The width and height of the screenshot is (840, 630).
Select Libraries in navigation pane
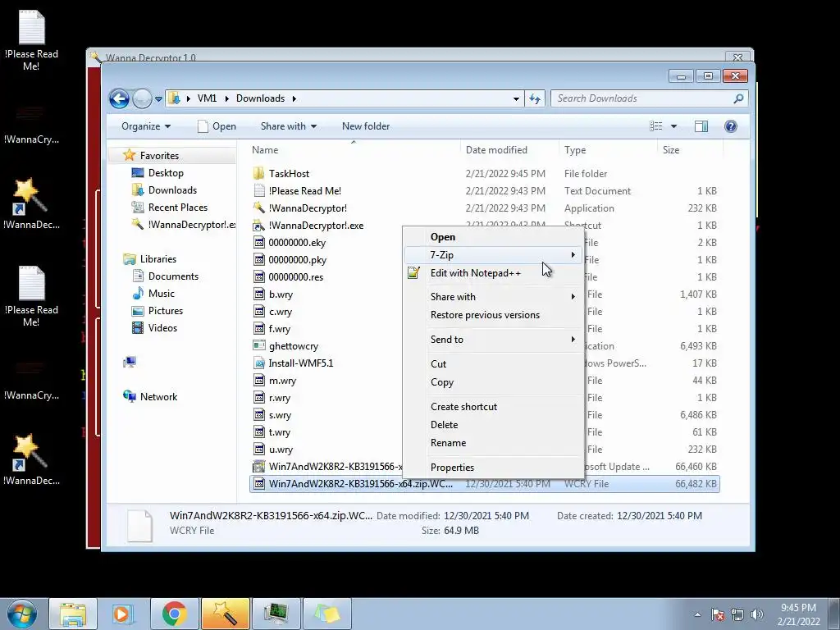[158, 258]
